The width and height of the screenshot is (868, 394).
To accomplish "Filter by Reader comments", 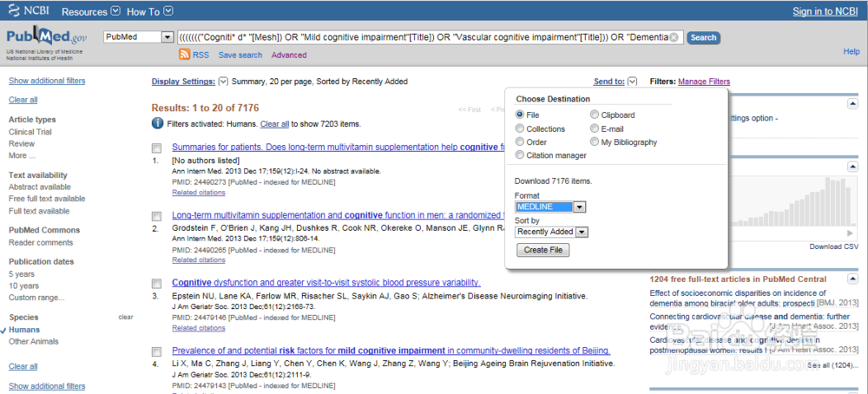I will tap(41, 242).
